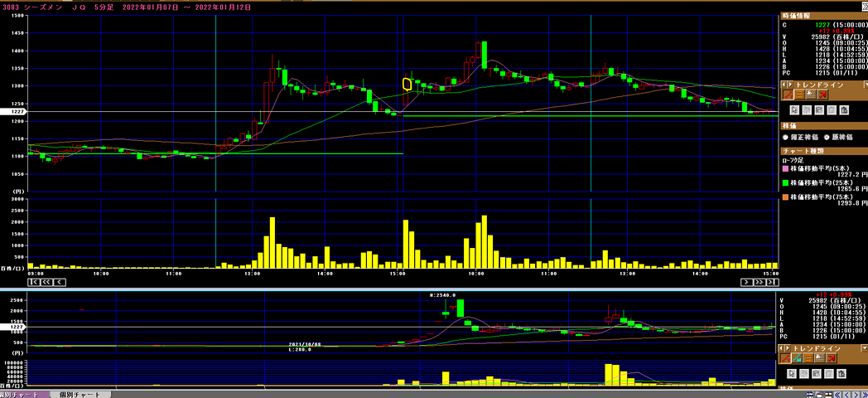This screenshot has height=398, width=868.
Task: Switch to the second 個別チャート tab
Action: point(80,395)
